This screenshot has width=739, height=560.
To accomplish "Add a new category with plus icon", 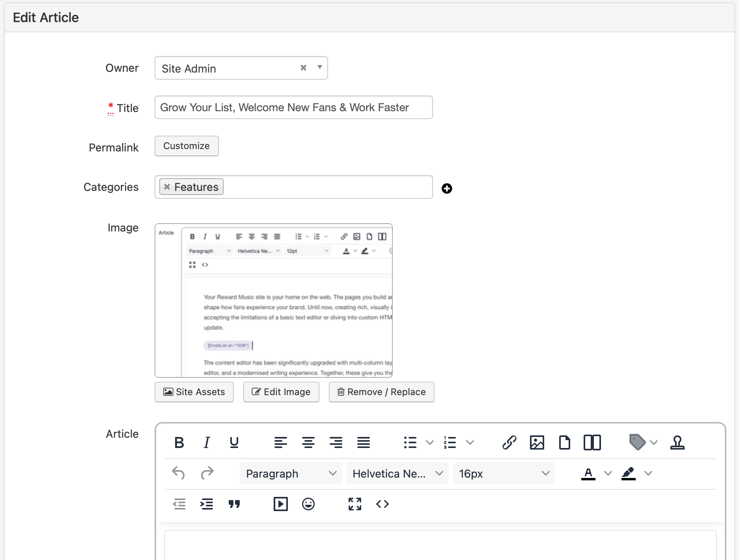I will [447, 189].
